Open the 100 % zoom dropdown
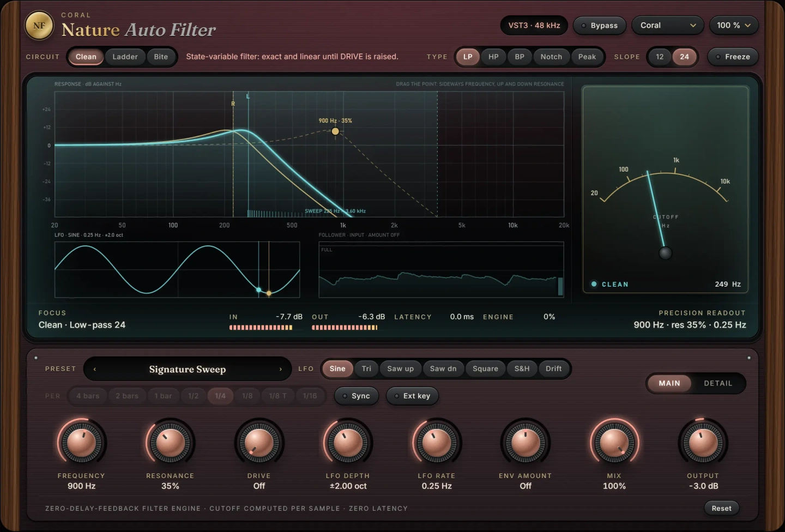The image size is (785, 532). tap(734, 26)
